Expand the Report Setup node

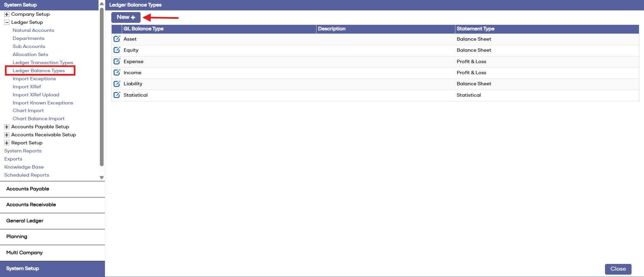pos(7,143)
